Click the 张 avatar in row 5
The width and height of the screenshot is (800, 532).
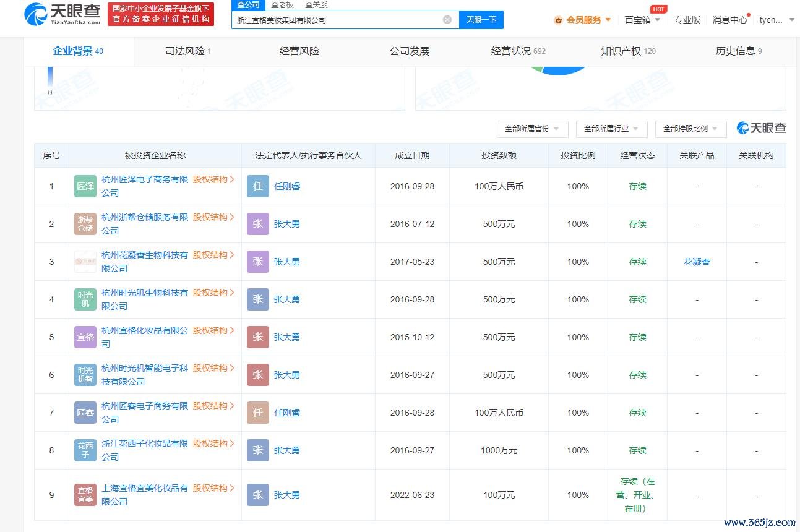pos(258,337)
